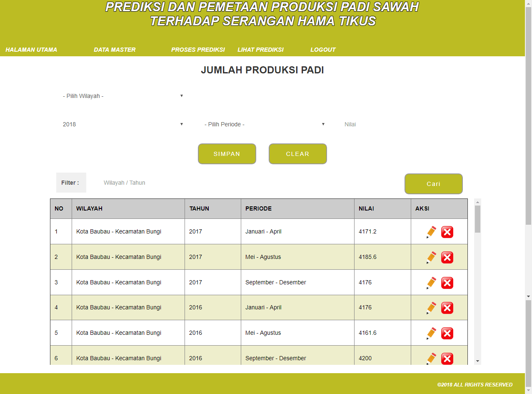
Task: Remove row 5 with value 4161.6
Action: (447, 333)
